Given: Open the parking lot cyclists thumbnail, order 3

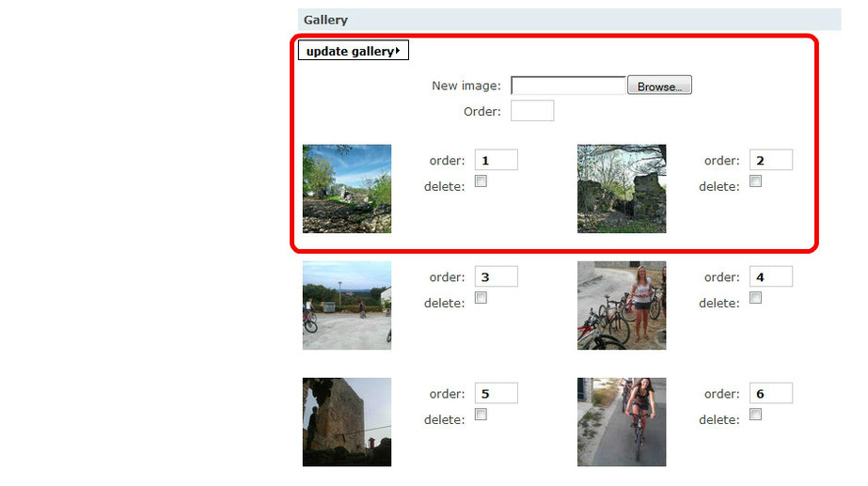Looking at the screenshot, I should (346, 306).
